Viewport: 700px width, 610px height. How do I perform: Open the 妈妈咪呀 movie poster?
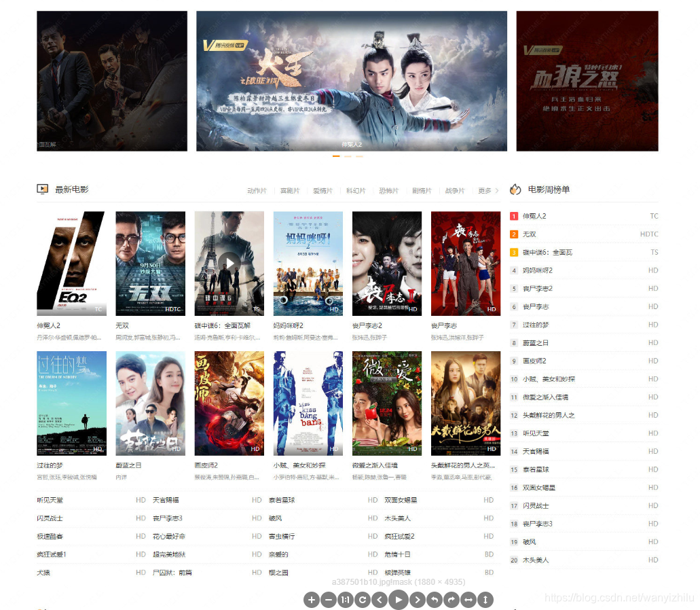click(308, 264)
